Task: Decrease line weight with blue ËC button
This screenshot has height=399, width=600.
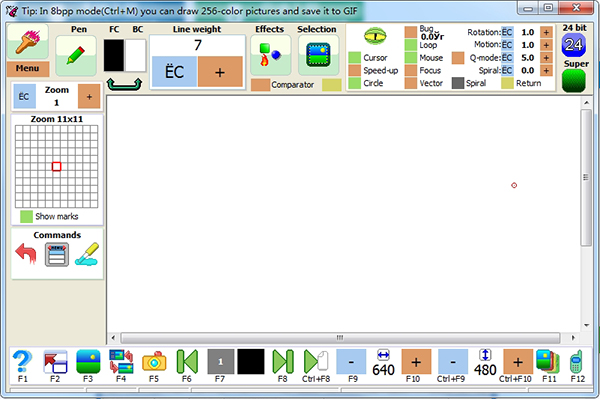Action: 174,72
